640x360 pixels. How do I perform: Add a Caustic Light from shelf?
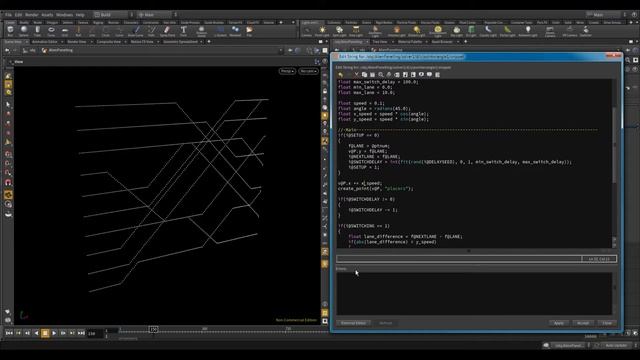click(x=488, y=31)
